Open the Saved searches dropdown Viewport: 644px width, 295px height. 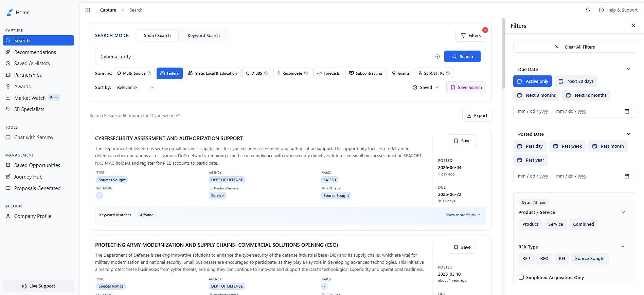[426, 88]
